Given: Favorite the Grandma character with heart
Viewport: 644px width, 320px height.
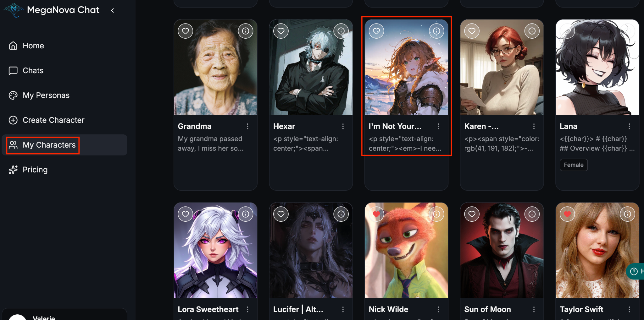Looking at the screenshot, I should (x=186, y=31).
